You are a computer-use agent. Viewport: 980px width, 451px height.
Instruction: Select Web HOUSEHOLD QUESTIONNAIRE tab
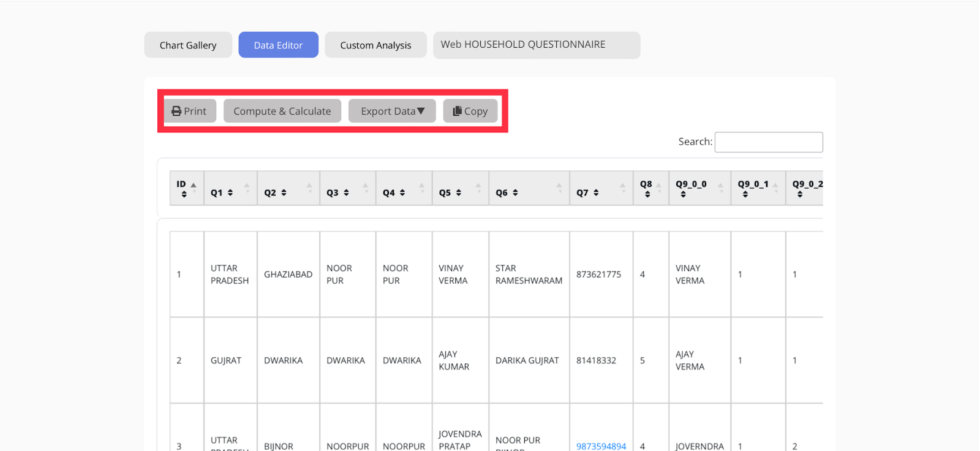[537, 45]
